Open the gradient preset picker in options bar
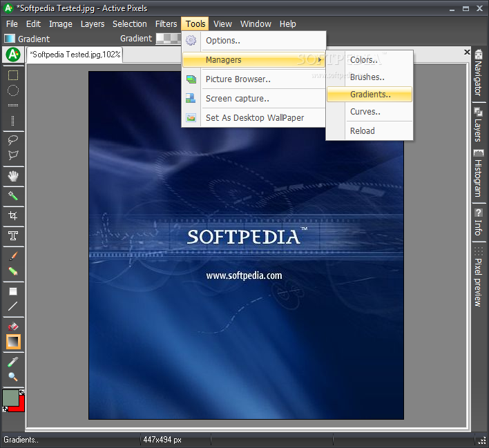This screenshot has height=448, width=489. pos(169,39)
